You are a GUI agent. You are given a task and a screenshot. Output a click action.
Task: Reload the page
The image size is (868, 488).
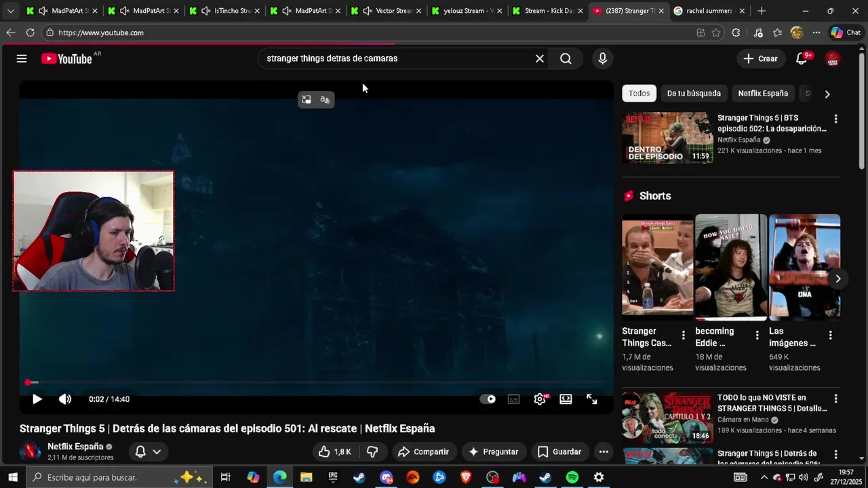[30, 33]
